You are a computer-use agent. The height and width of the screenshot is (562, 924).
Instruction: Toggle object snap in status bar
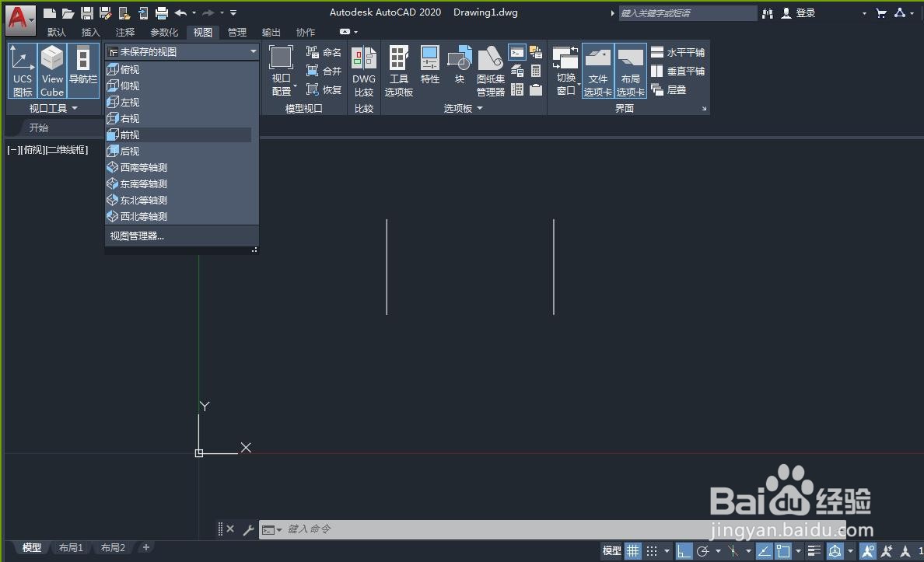click(783, 551)
